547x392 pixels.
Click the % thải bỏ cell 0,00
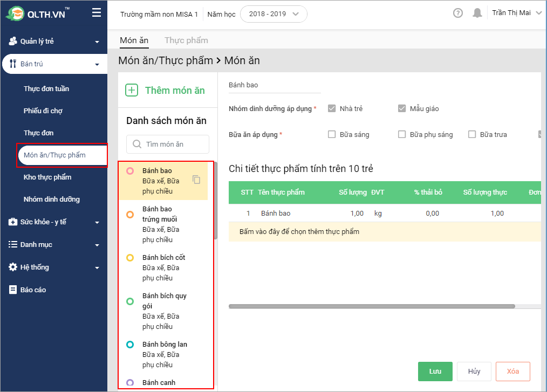tap(432, 213)
